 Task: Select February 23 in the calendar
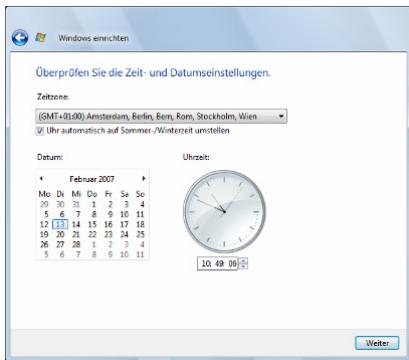108,234
